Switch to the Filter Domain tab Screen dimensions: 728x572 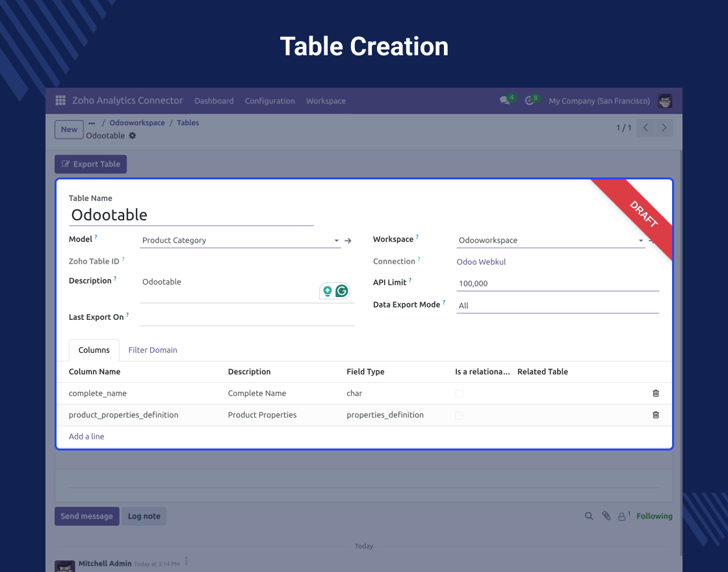pyautogui.click(x=153, y=350)
